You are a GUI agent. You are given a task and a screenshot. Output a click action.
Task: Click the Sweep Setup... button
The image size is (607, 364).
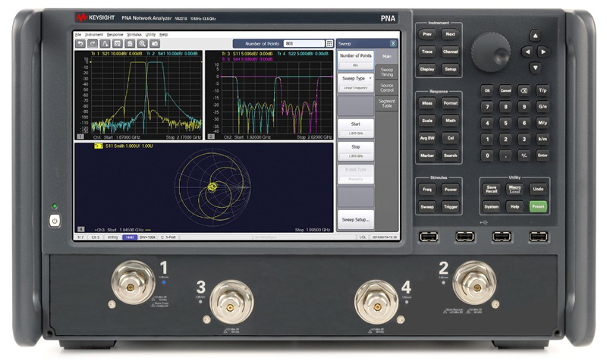[356, 220]
